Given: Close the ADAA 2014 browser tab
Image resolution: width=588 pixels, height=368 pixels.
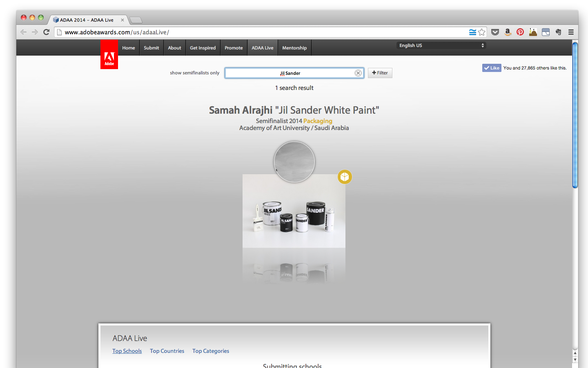Looking at the screenshot, I should pyautogui.click(x=122, y=20).
